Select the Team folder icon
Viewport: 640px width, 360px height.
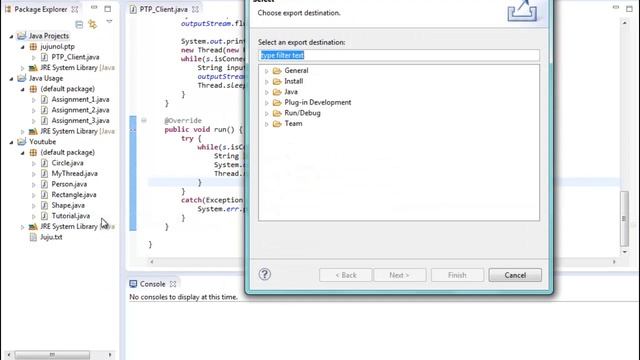277,124
